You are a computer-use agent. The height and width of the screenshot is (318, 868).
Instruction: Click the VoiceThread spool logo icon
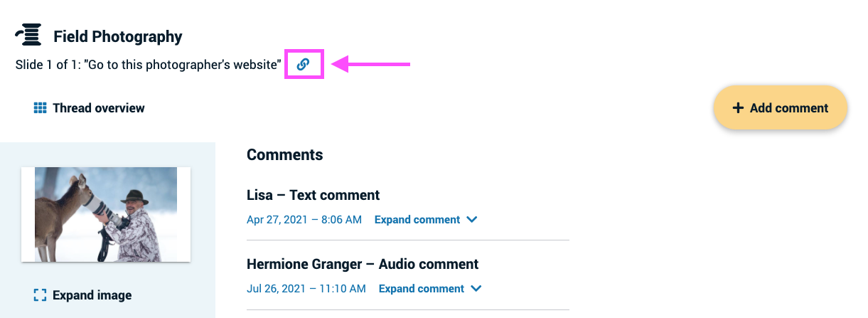pyautogui.click(x=29, y=36)
